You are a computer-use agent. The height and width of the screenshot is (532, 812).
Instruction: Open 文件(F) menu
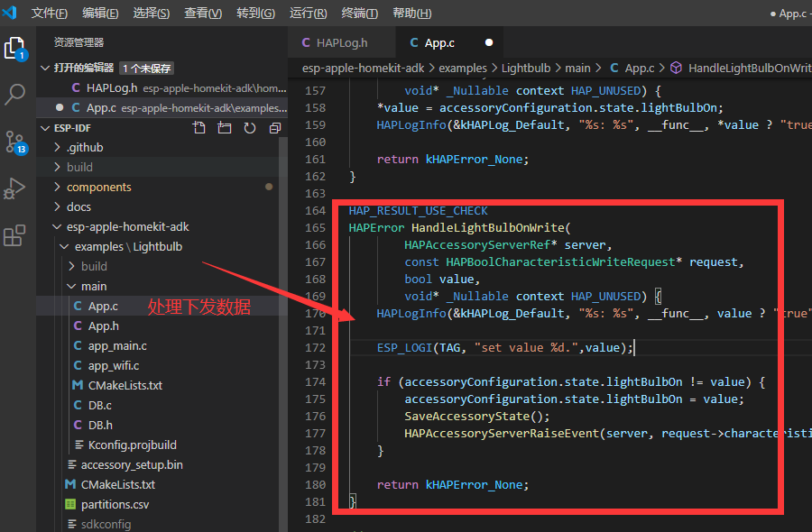(50, 13)
